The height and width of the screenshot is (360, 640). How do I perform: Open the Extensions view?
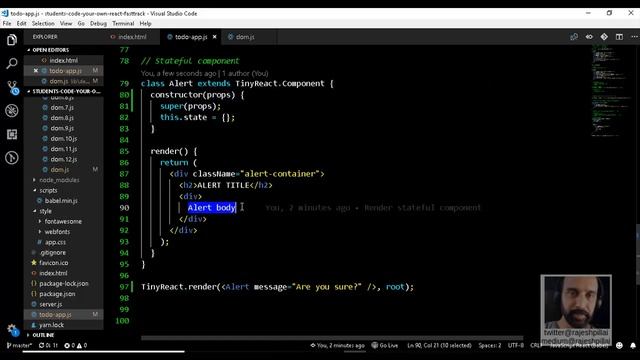(12, 134)
